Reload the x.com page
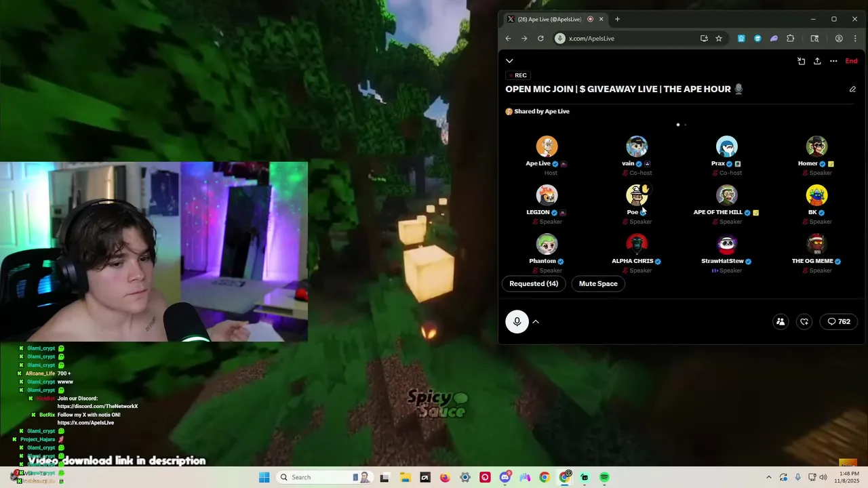The image size is (868, 488). click(x=540, y=39)
